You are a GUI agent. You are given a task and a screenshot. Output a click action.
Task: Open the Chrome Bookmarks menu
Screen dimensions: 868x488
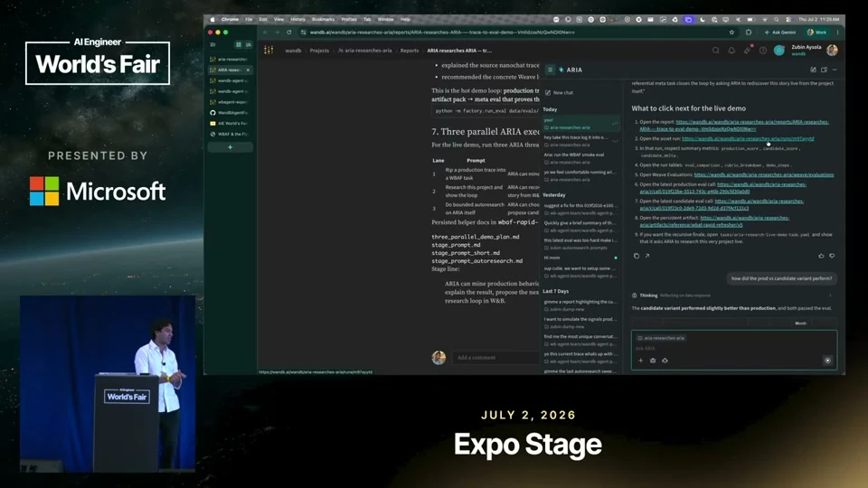click(324, 19)
